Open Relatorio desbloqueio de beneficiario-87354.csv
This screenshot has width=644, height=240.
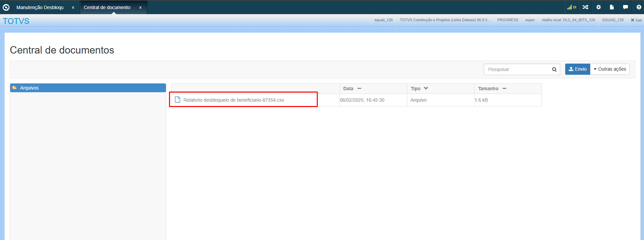[234, 100]
